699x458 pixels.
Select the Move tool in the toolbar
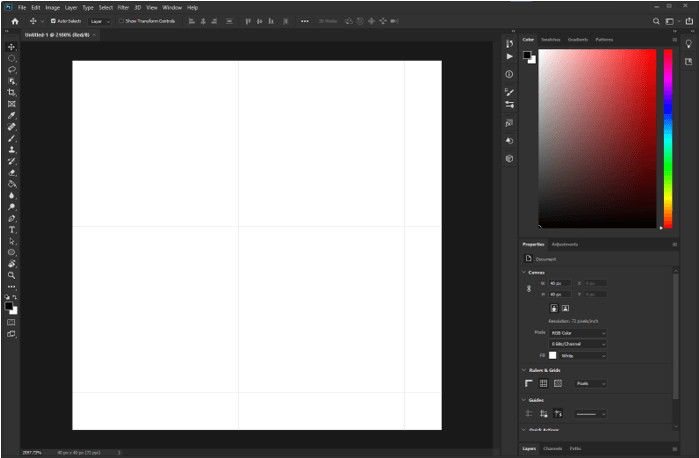(x=12, y=47)
